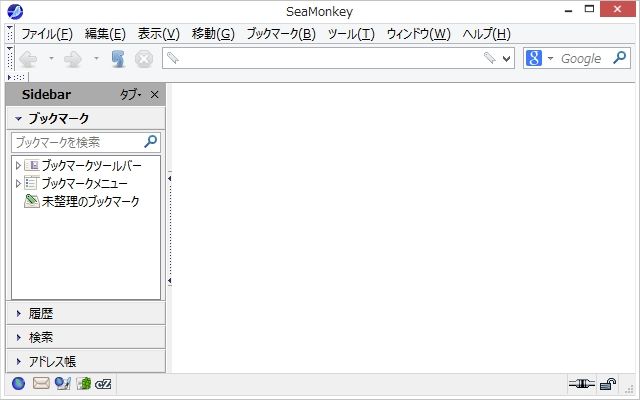Open the ツール(T) menu
Viewport: 640px width, 400px height.
351,34
